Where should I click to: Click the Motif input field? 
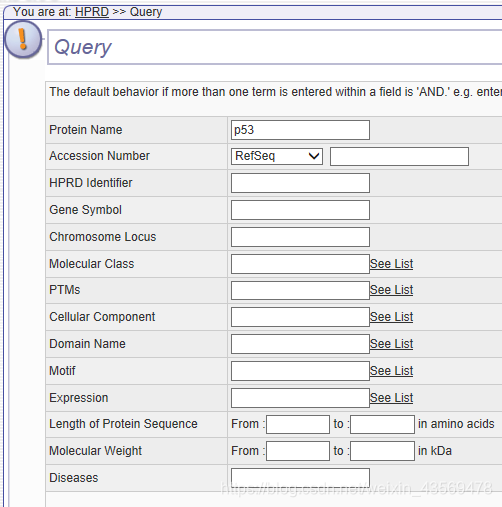[300, 371]
